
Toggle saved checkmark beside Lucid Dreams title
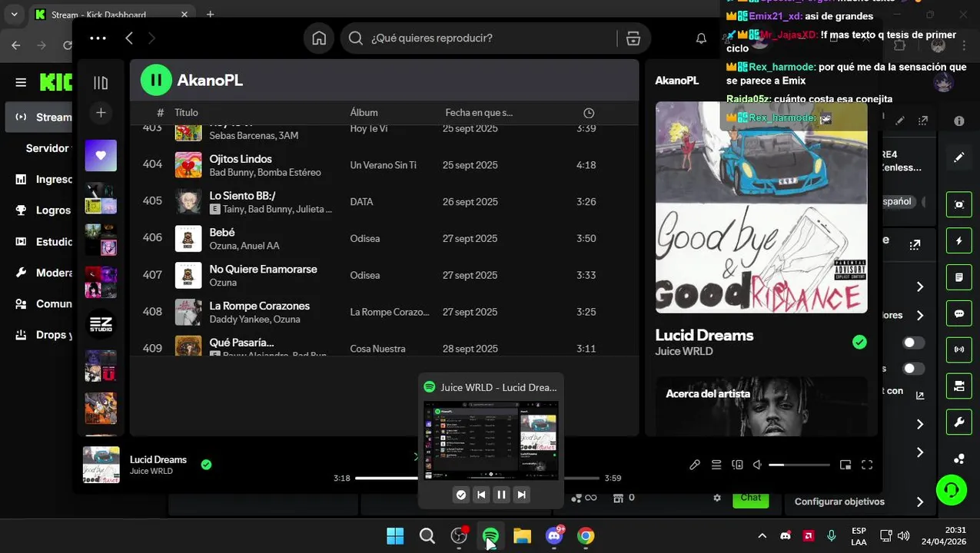(x=859, y=342)
